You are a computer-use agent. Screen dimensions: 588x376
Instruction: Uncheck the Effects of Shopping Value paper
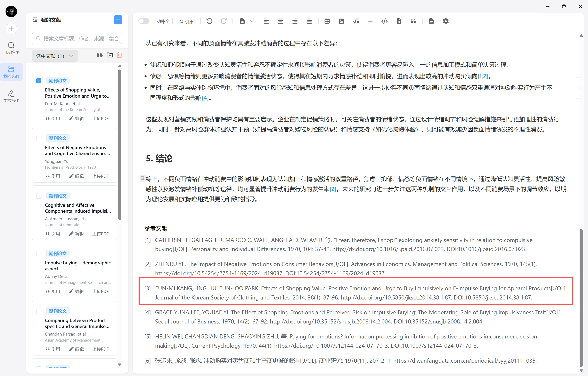click(39, 81)
